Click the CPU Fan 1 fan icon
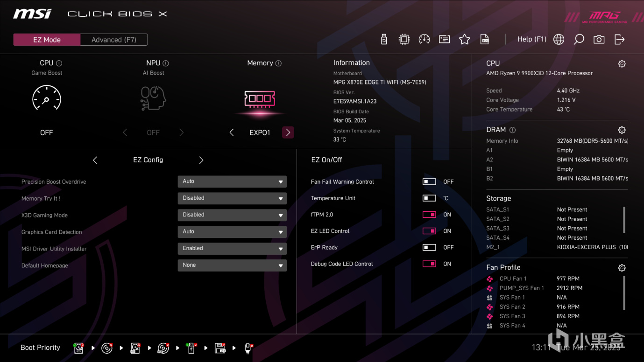Screen dimensions: 644x362 click(489, 279)
